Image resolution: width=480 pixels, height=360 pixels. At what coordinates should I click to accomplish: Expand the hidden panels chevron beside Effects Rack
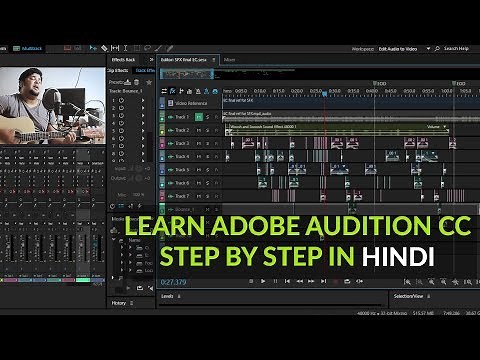(151, 60)
